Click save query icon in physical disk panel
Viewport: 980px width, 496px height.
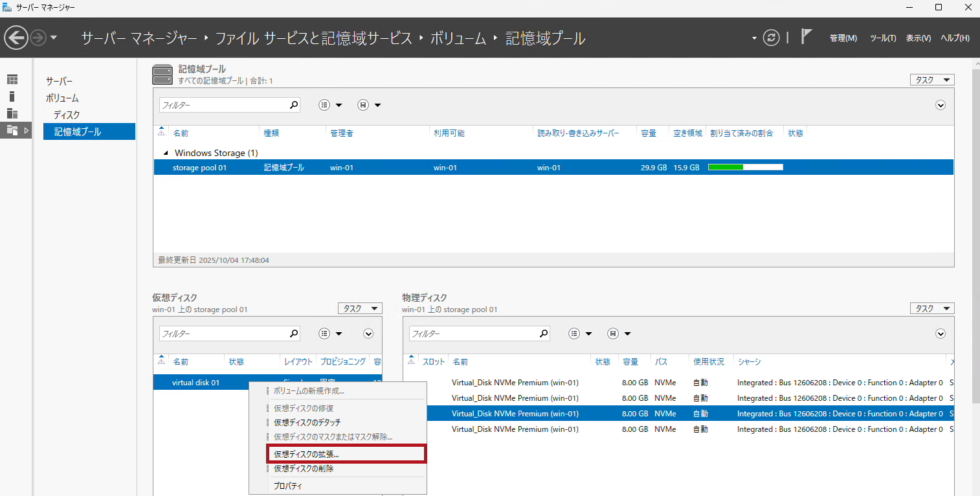(613, 333)
